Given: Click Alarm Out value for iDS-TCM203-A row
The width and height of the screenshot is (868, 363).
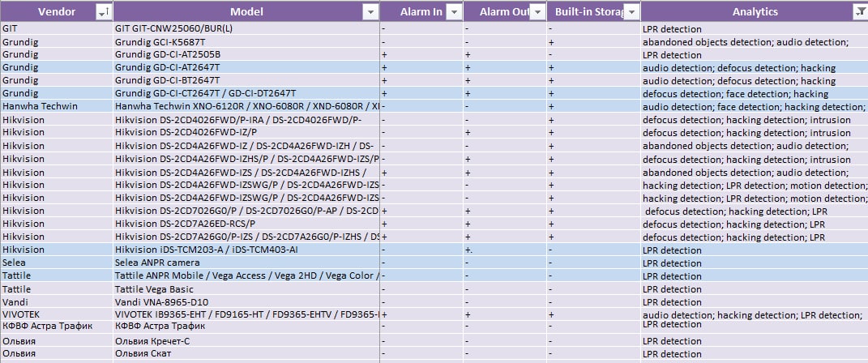Looking at the screenshot, I should pos(505,250).
